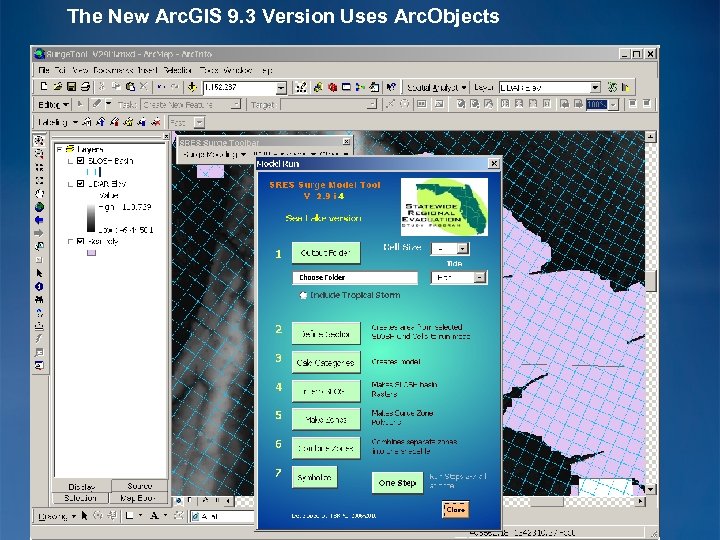
Task: Open the Tools menu
Action: [x=208, y=70]
